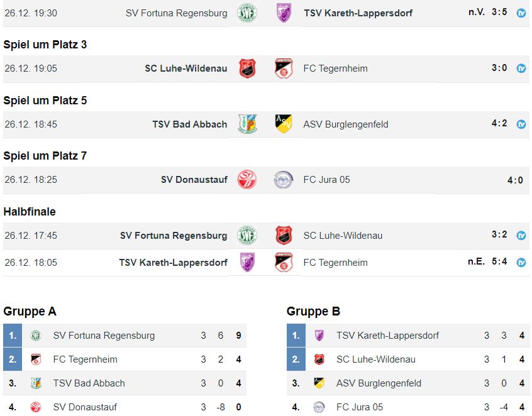Click TSV Bad Abbach crest in Platz 5 match
Viewport: 532px width, 416px height.
[x=247, y=124]
